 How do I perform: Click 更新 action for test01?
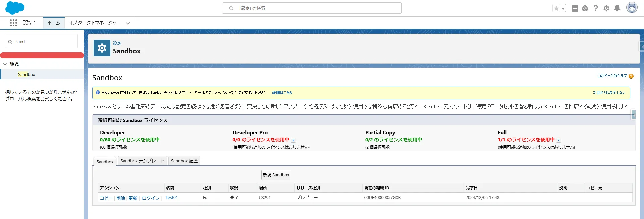(133, 198)
